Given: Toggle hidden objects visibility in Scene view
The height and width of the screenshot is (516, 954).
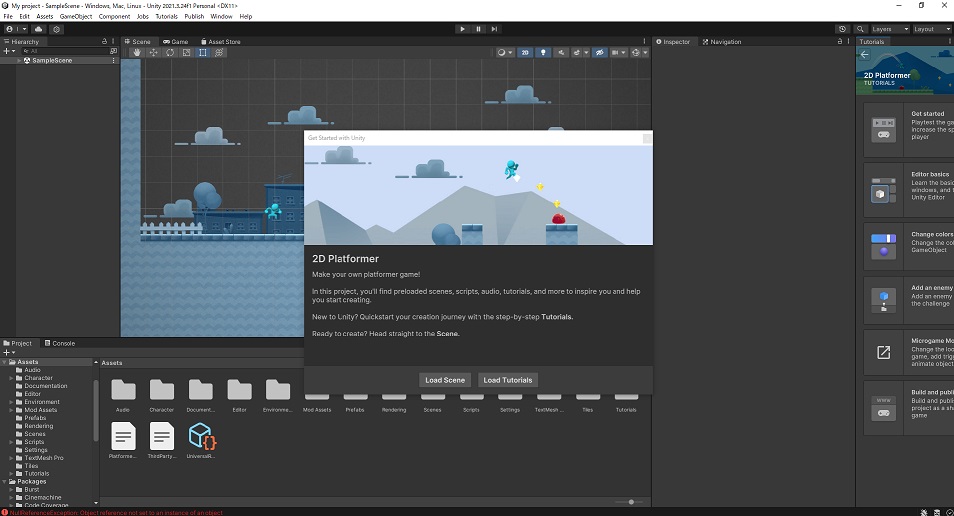Looking at the screenshot, I should 600,52.
